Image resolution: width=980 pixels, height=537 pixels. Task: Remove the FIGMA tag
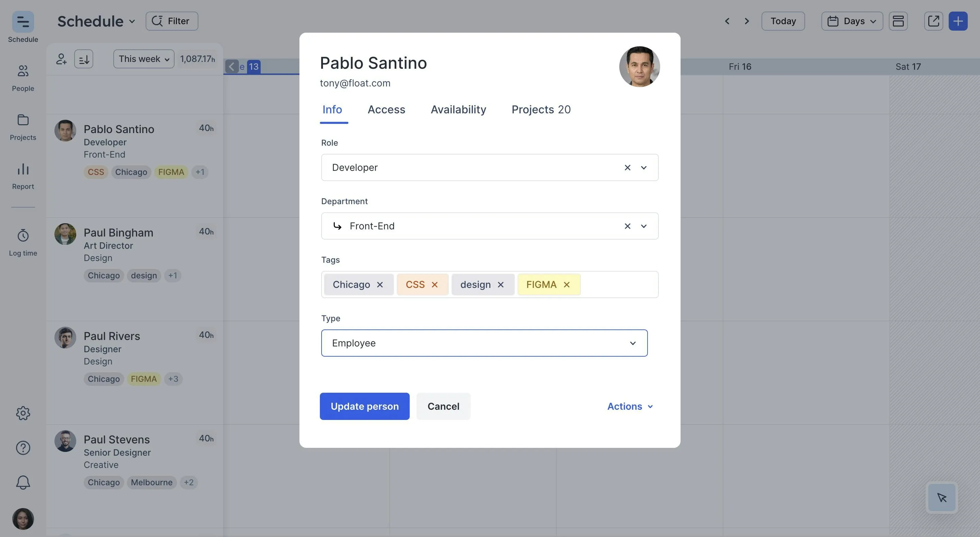tap(567, 285)
